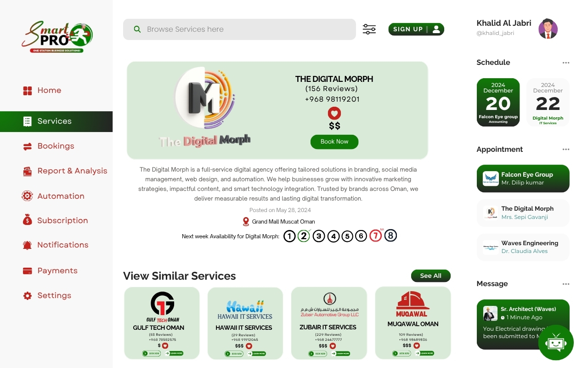Viewport: 588px width, 368px height.
Task: Click the Book Now button
Action: 334,142
